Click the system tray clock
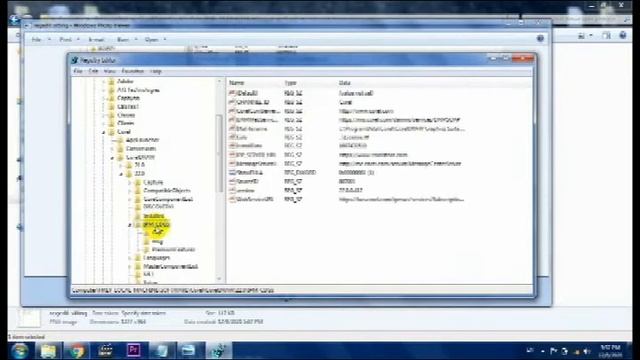Image resolution: width=640 pixels, height=360 pixels. coord(611,351)
